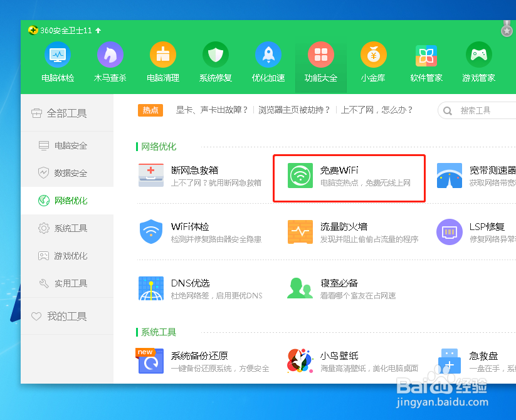Click description 电脑变热点，免费无线上网
Screen dimensions: 516x420
[366, 183]
